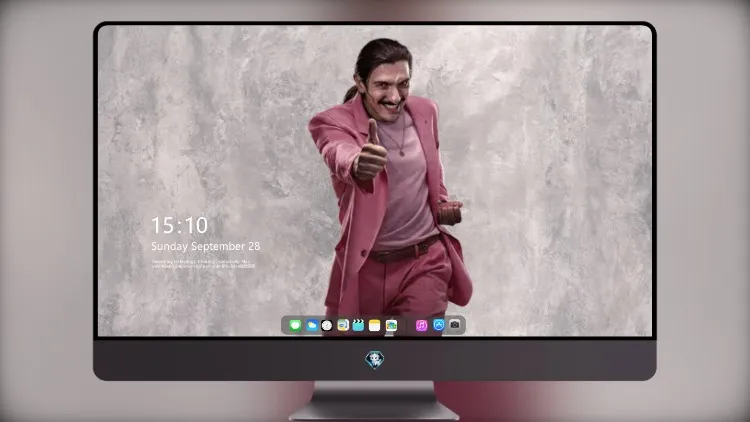Viewport: 750px width, 422px height.
Task: Open the Camera app in the dock
Action: point(455,325)
